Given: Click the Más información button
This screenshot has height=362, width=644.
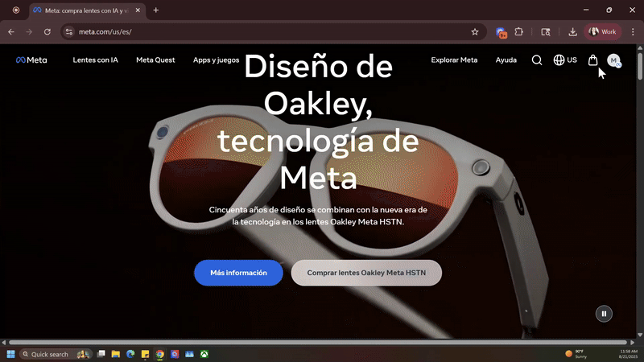Looking at the screenshot, I should 238,273.
